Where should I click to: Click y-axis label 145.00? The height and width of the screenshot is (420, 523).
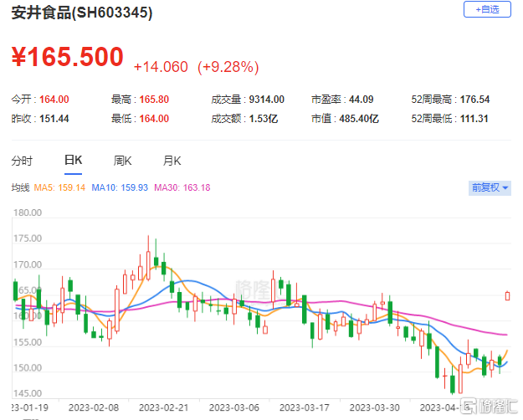click(28, 393)
